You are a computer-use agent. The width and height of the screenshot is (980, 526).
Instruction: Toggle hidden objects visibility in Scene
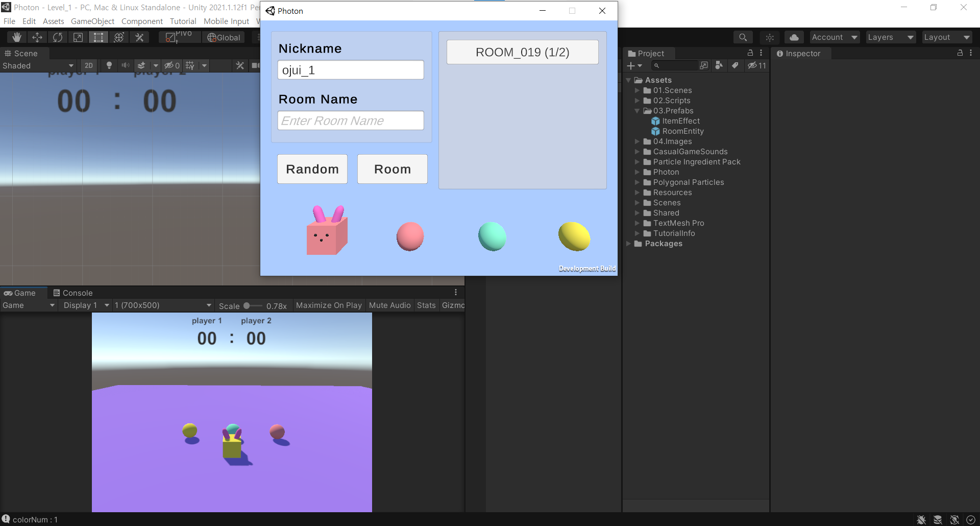pyautogui.click(x=171, y=65)
